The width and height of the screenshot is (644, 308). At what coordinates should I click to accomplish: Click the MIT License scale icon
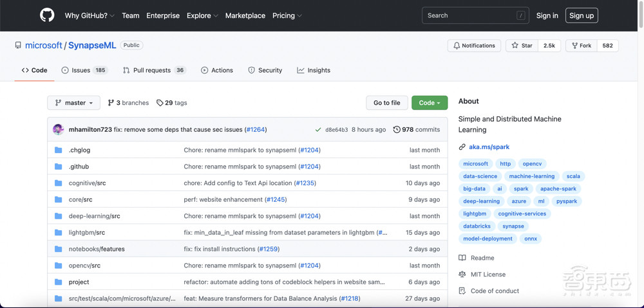click(x=462, y=275)
